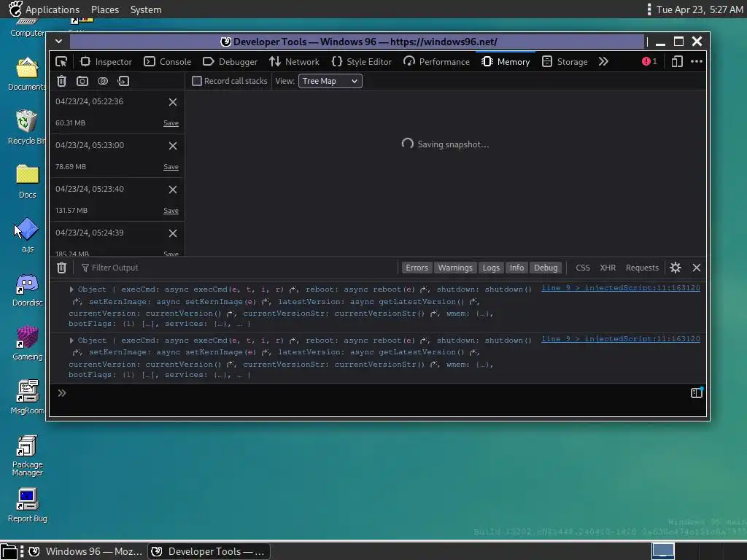
Task: Click the clock in the top panel
Action: 700,9
